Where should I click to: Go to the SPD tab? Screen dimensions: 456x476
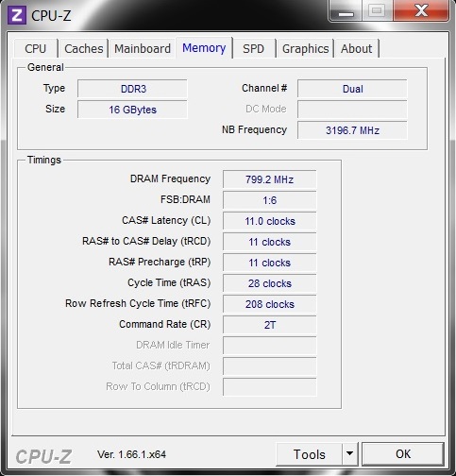click(x=253, y=48)
